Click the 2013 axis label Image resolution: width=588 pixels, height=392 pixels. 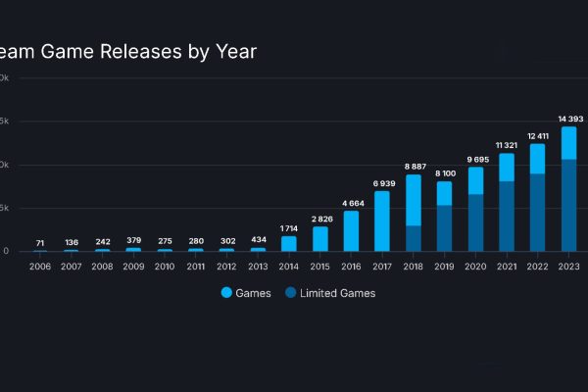pos(258,267)
